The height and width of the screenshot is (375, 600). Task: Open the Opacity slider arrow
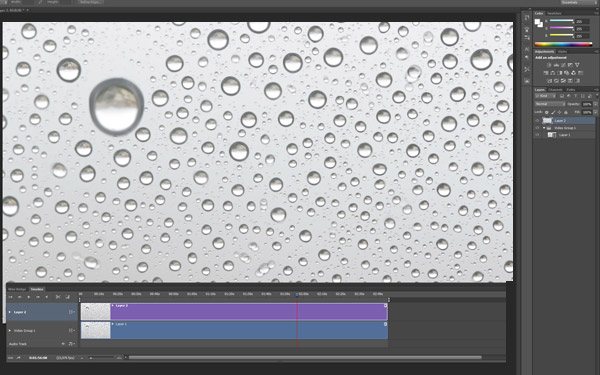[595, 104]
